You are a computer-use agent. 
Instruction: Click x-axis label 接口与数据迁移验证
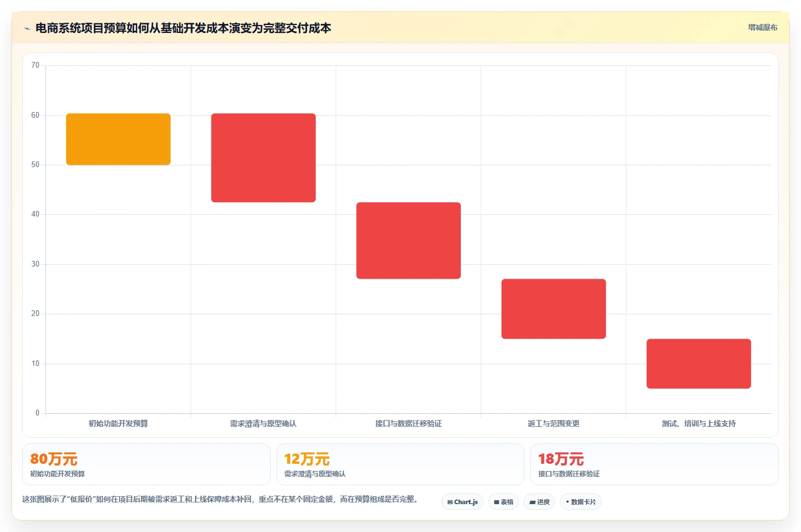click(408, 423)
